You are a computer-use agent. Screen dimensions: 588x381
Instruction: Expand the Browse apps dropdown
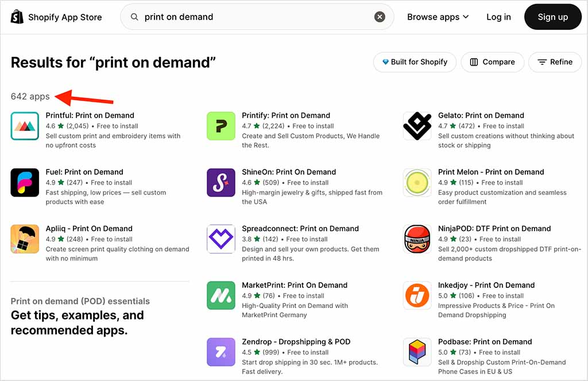tap(438, 17)
